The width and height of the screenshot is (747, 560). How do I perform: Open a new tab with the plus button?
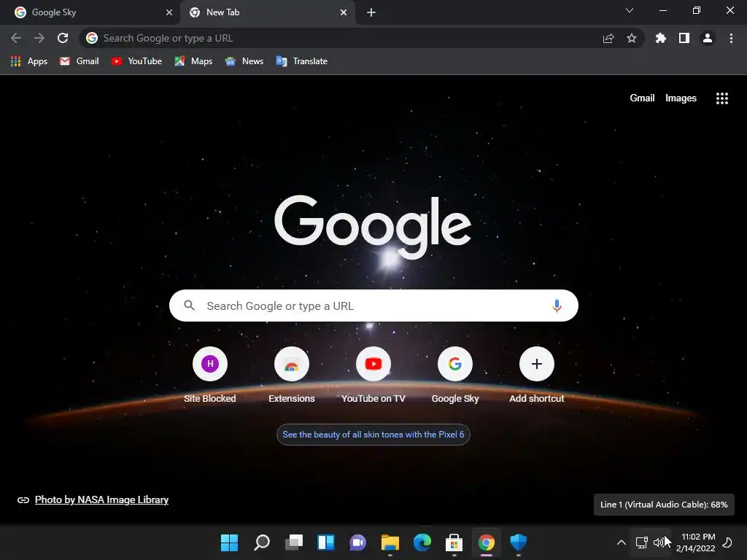point(371,12)
